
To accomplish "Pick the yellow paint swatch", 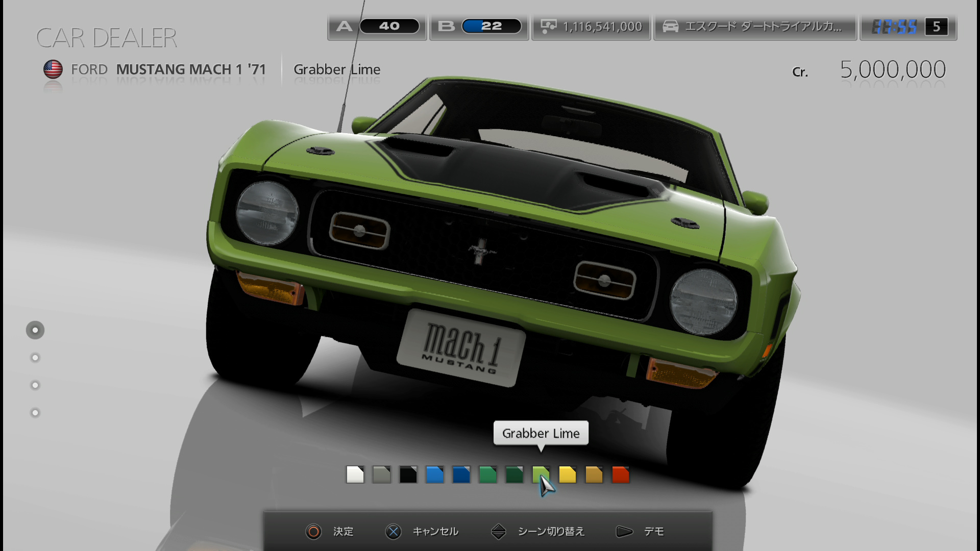I will tap(568, 474).
